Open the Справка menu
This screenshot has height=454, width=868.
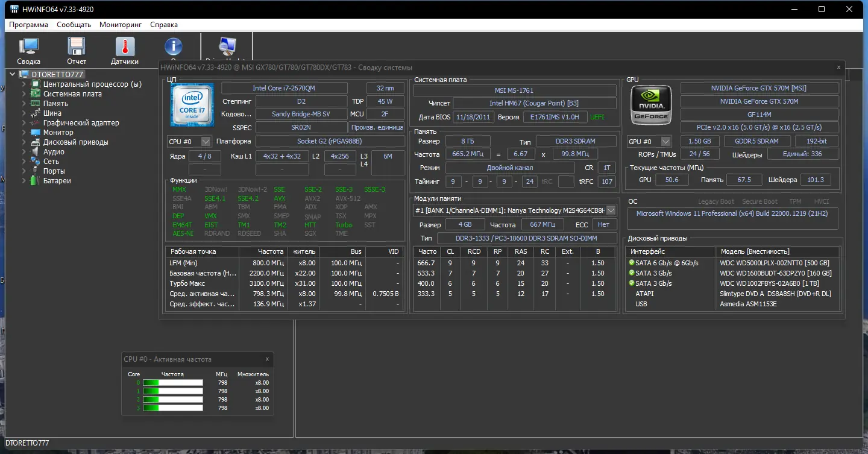click(164, 25)
